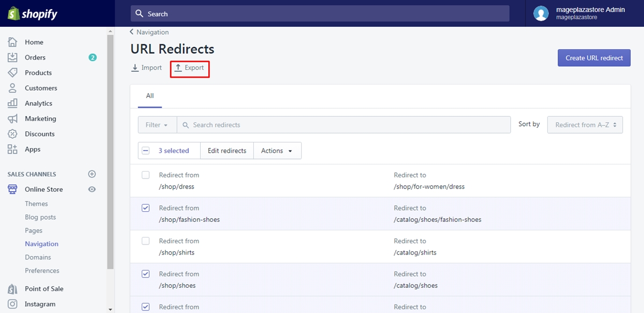Screen dimensions: 644x313
Task: Check the /shop/shirts redirect checkbox
Action: [x=145, y=241]
